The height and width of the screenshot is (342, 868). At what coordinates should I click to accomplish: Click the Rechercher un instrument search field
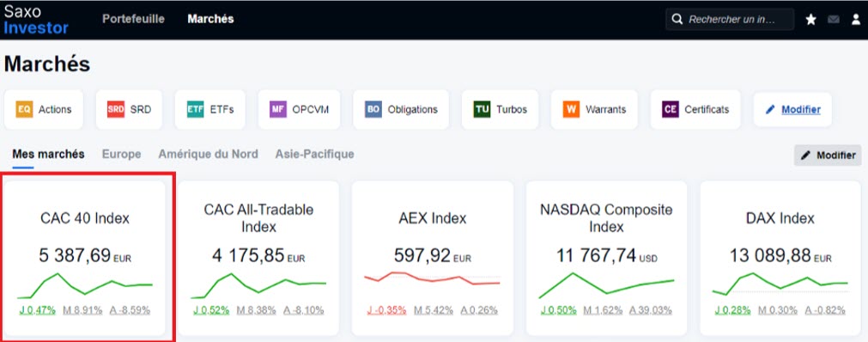730,20
